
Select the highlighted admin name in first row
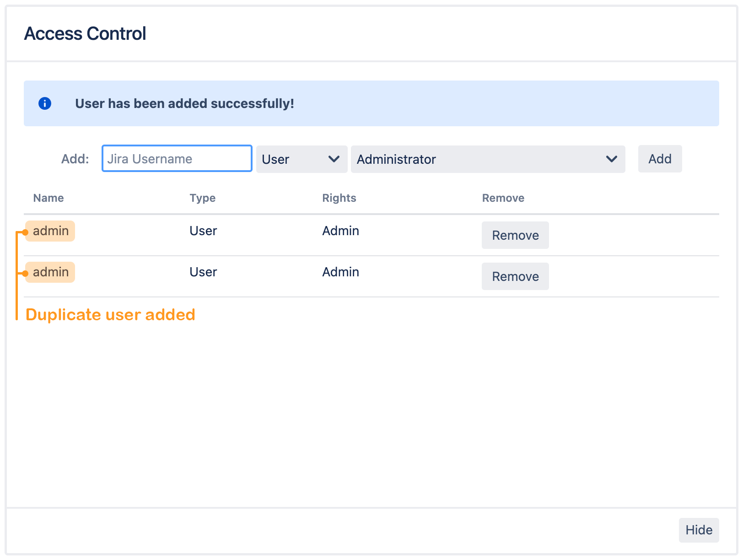(x=50, y=231)
